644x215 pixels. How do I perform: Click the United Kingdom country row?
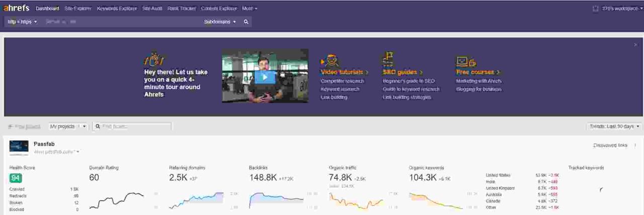(523, 188)
